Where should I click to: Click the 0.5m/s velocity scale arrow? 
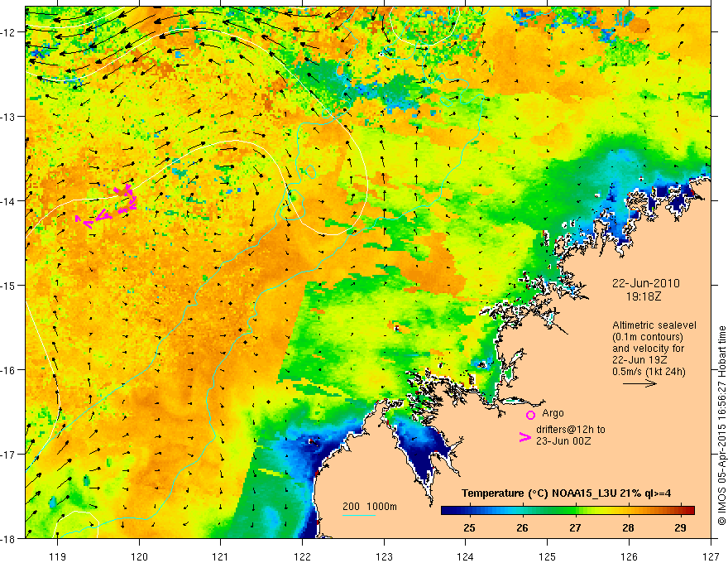[x=639, y=383]
